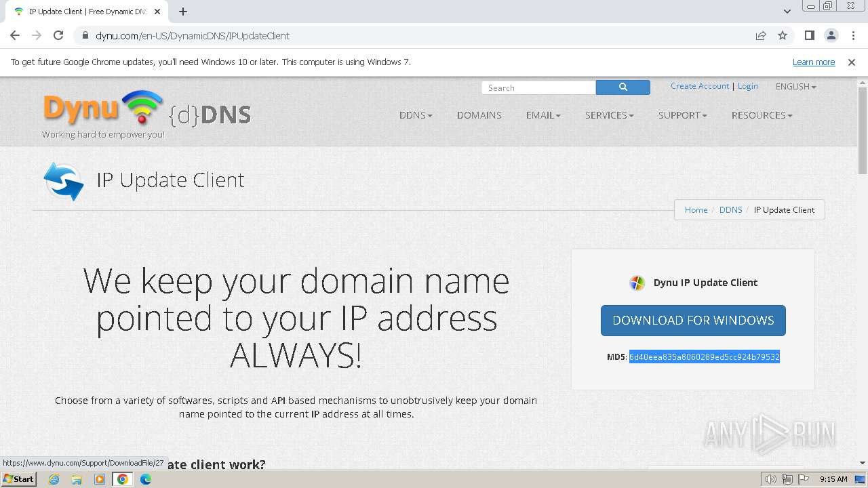Image resolution: width=868 pixels, height=488 pixels.
Task: Reload the page with the refresh icon
Action: [x=58, y=35]
